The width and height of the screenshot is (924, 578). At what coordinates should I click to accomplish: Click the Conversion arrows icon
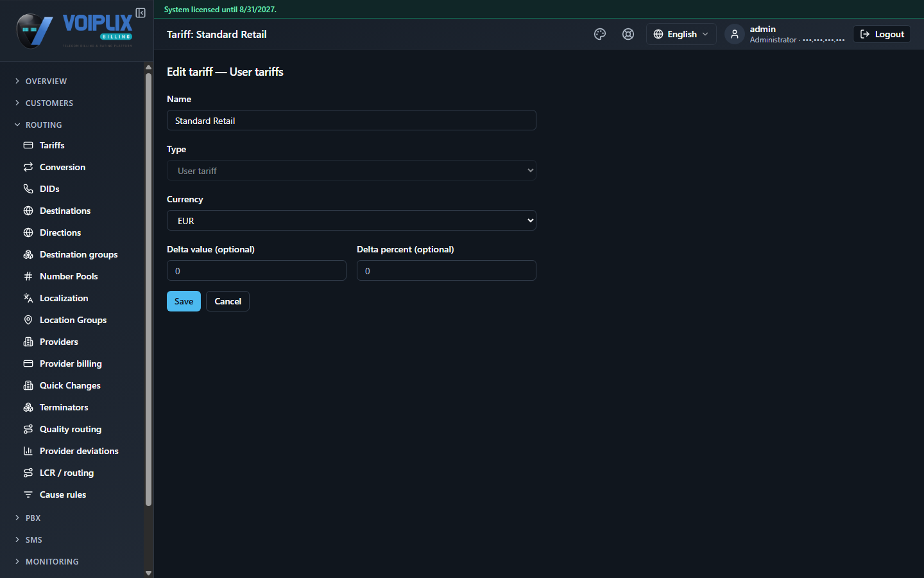(x=28, y=167)
